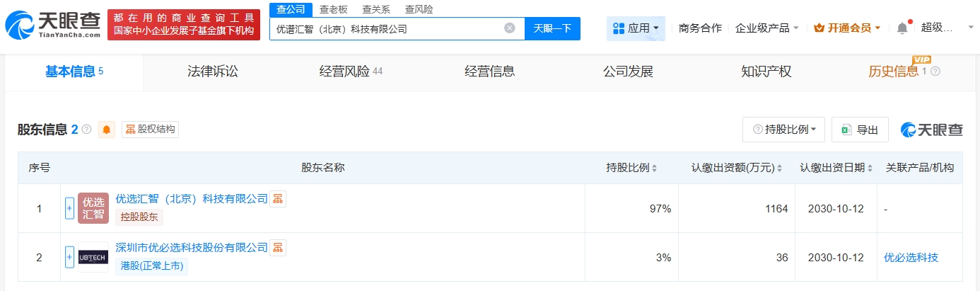Expand the 企业级产品 dropdown
The image size is (980, 291).
pyautogui.click(x=767, y=28)
